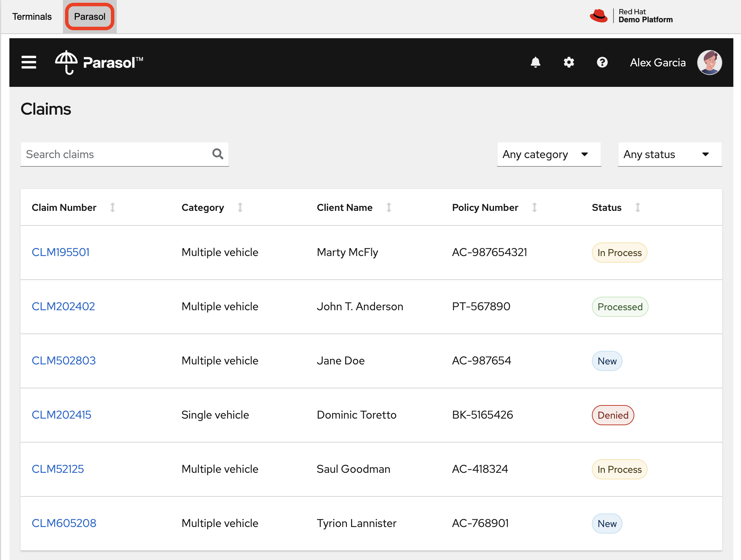Sort by Category arrows
Screen dimensions: 741x560
coord(240,207)
